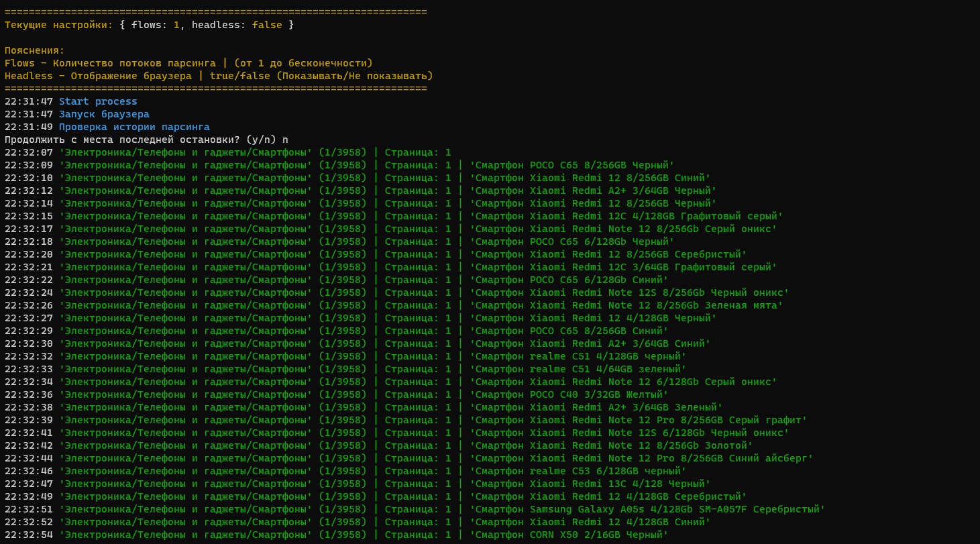Click the 'Start process' log message
980x544 pixels.
click(x=98, y=101)
